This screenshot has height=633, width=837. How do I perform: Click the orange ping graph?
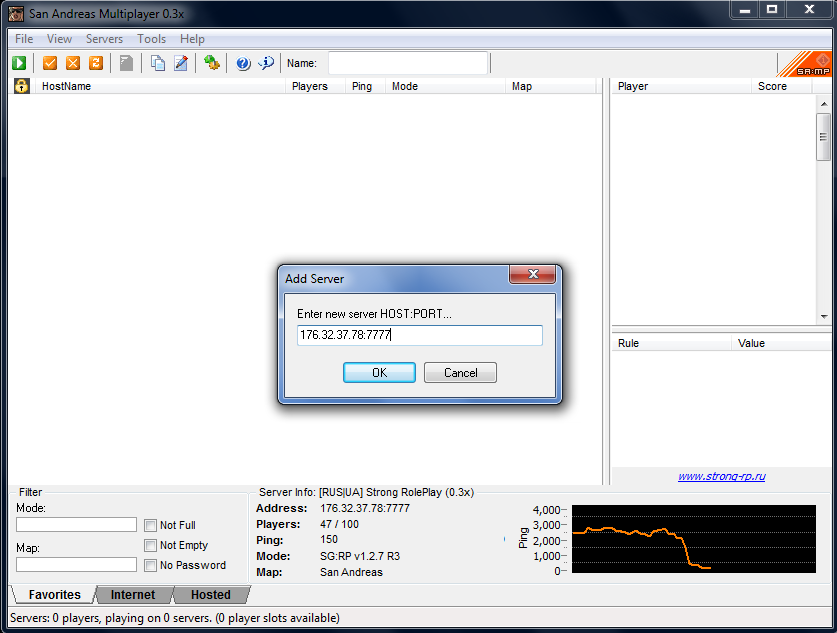coord(693,539)
